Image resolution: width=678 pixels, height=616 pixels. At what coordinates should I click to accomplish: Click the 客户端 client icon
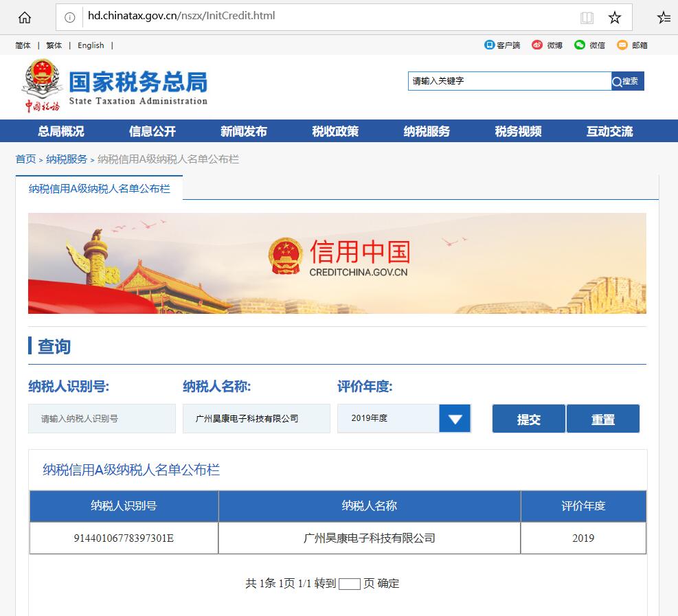click(x=490, y=45)
